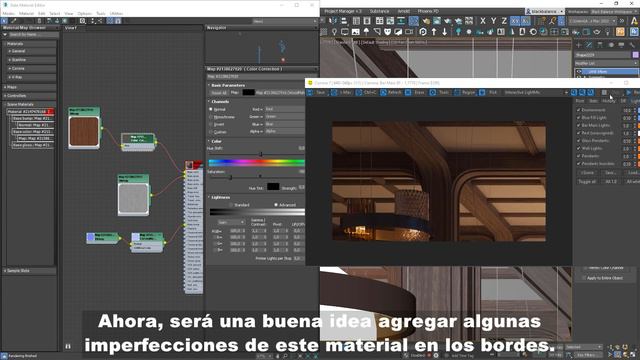Click the Pick icon in Corona frame buffer
This screenshot has width=640, height=360.
pos(482,93)
